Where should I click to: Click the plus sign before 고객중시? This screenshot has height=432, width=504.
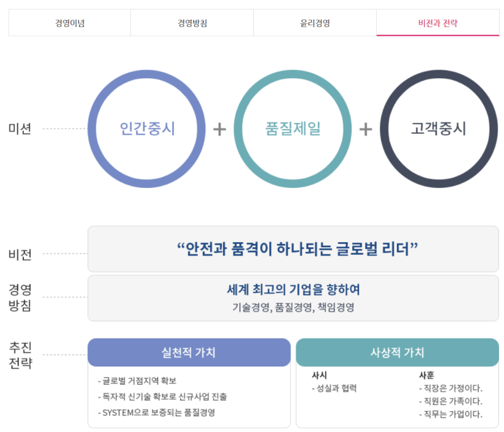click(x=365, y=129)
